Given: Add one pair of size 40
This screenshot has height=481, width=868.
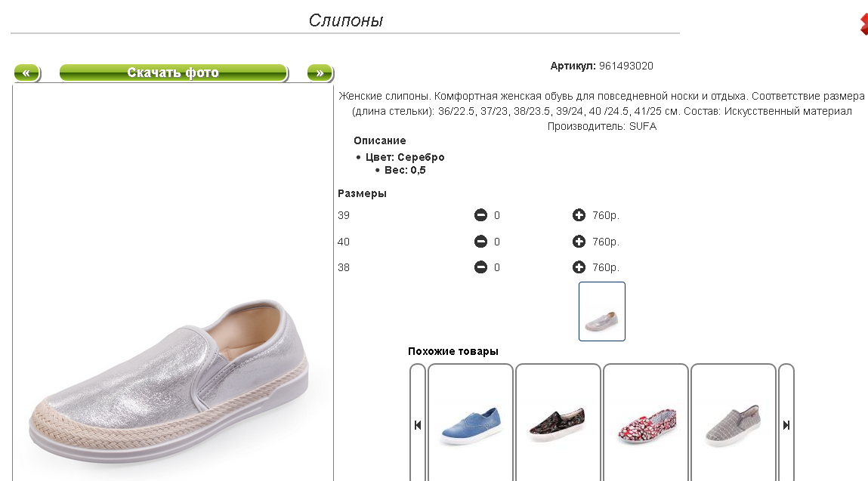Looking at the screenshot, I should click(x=579, y=242).
